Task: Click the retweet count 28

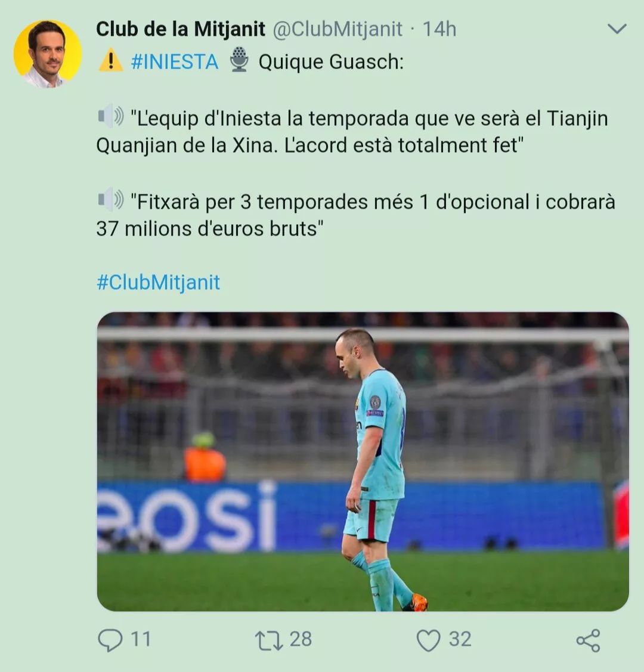Action: (x=301, y=639)
